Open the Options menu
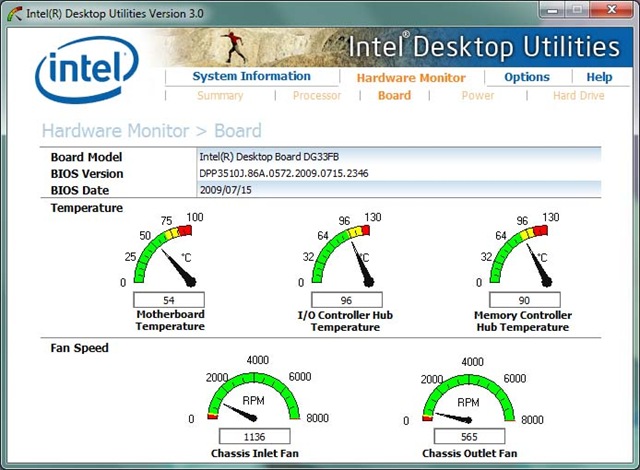The width and height of the screenshot is (640, 470). (x=526, y=77)
